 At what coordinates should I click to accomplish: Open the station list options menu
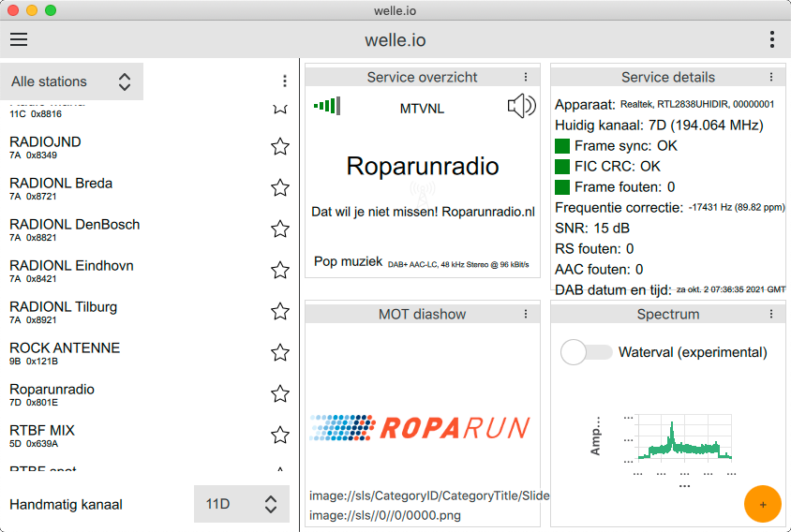[x=285, y=81]
